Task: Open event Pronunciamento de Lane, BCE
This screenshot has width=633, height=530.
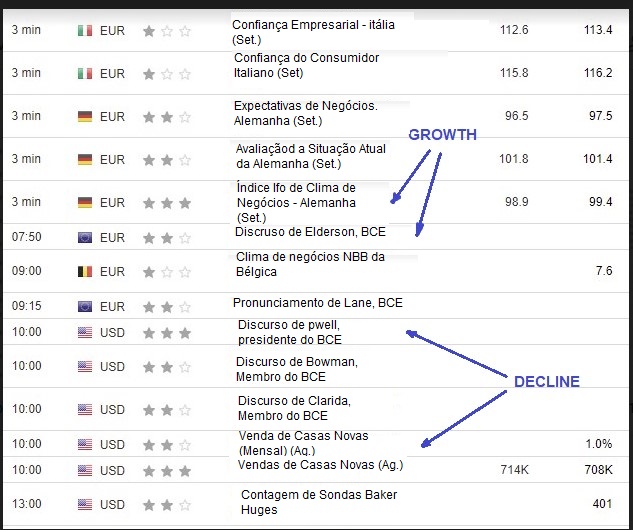Action: pos(318,303)
